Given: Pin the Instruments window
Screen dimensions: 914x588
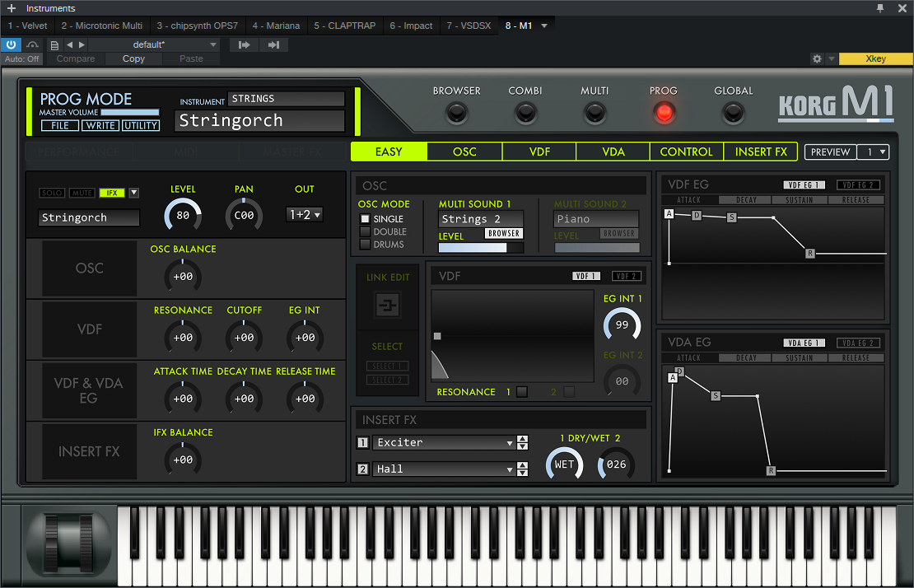Looking at the screenshot, I should (880, 8).
